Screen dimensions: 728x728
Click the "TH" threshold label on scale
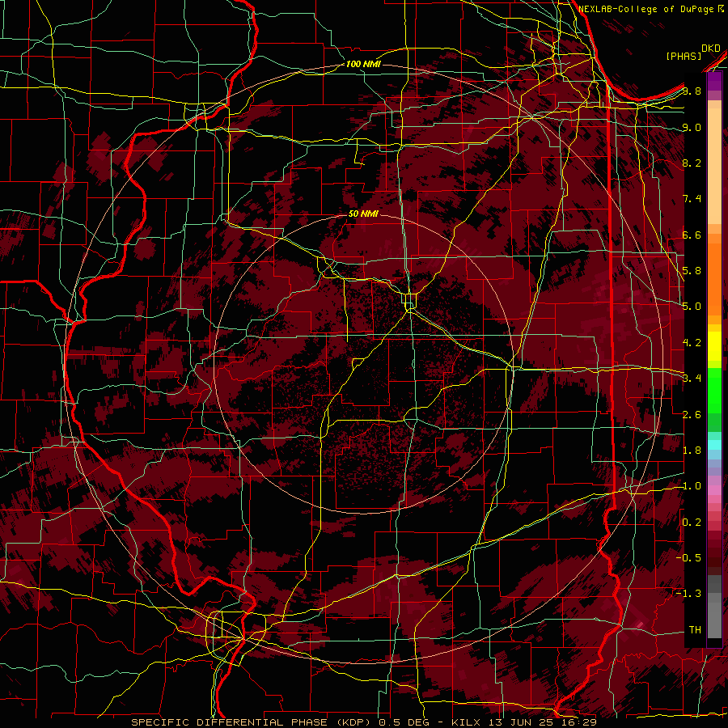click(x=695, y=630)
